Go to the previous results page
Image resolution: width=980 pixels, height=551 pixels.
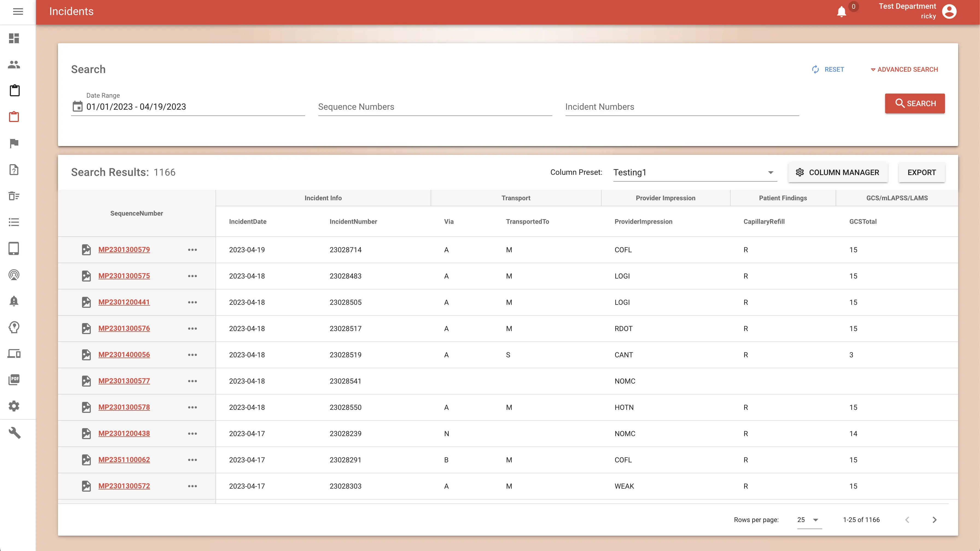click(907, 520)
